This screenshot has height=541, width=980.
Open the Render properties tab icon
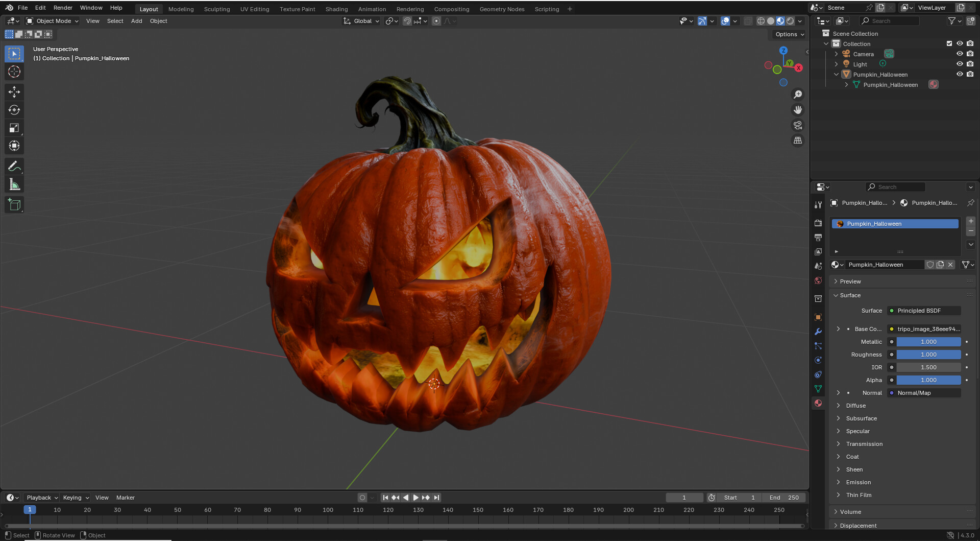pyautogui.click(x=818, y=223)
